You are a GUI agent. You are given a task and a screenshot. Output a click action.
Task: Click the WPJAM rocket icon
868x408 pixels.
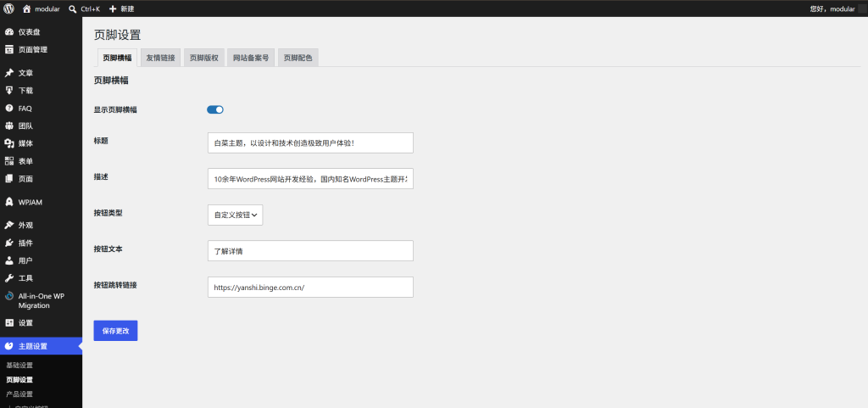pos(8,202)
